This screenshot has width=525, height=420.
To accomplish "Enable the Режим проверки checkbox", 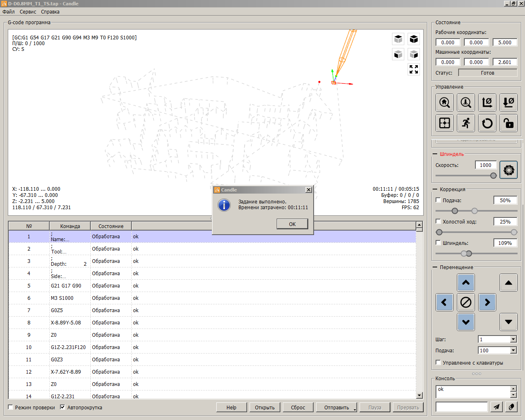I will coord(11,407).
